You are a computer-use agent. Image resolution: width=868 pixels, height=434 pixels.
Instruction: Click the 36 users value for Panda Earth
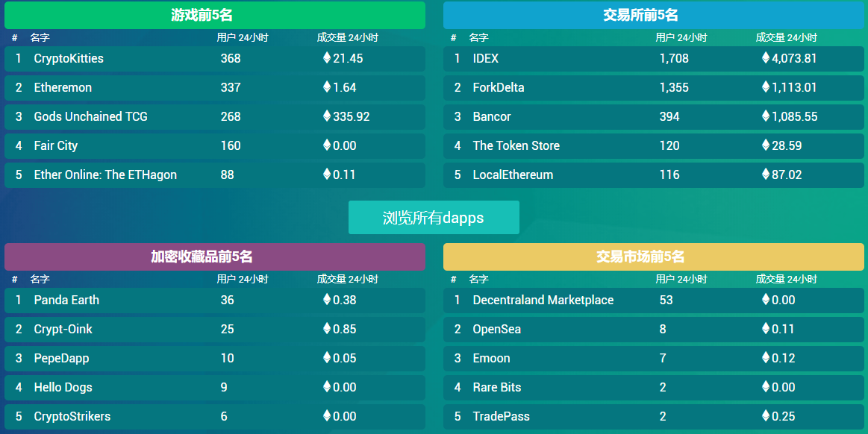coord(227,301)
